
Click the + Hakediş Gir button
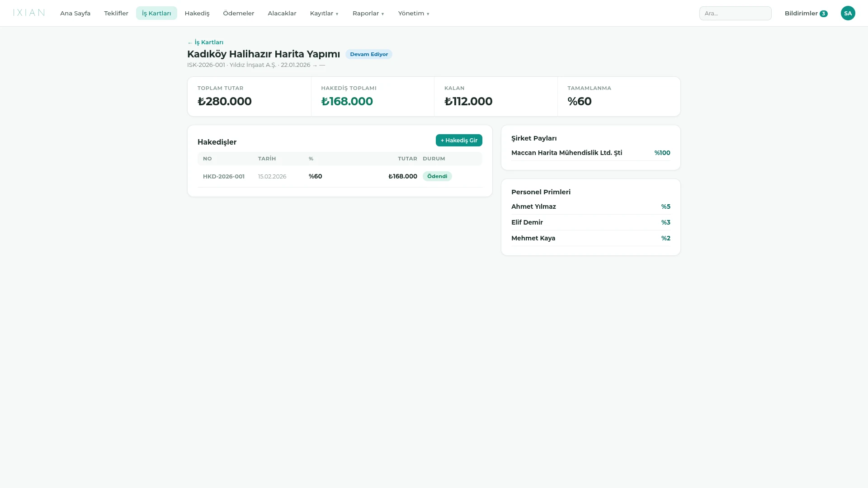459,140
